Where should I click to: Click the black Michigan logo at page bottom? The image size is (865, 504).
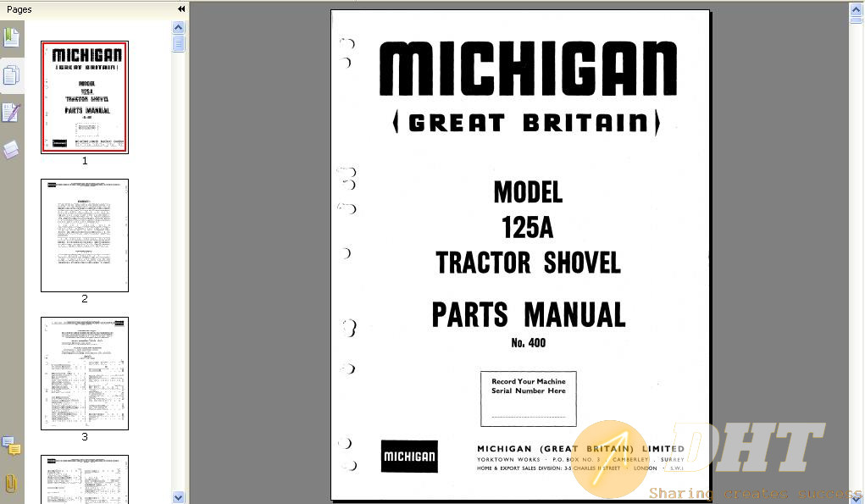point(409,457)
